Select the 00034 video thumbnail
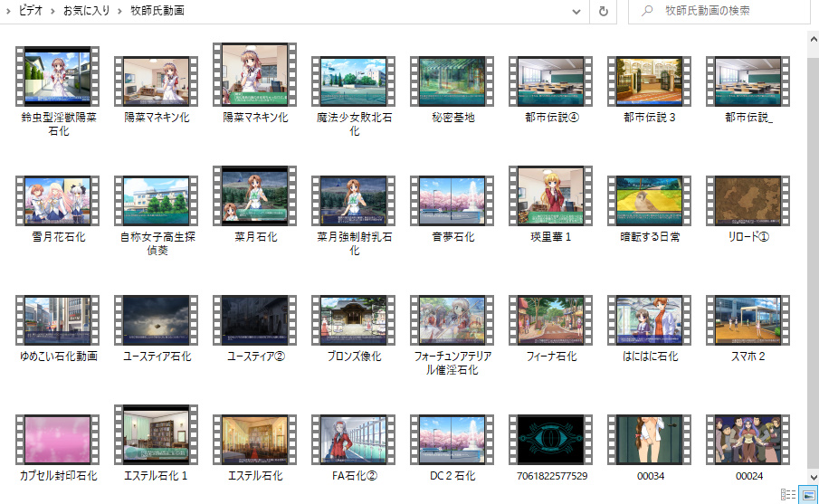 click(x=649, y=440)
